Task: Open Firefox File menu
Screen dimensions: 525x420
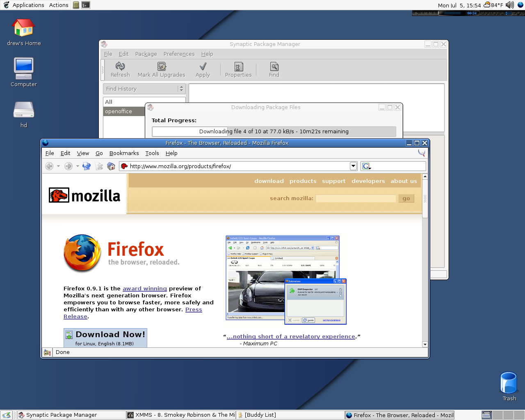Action: click(50, 153)
